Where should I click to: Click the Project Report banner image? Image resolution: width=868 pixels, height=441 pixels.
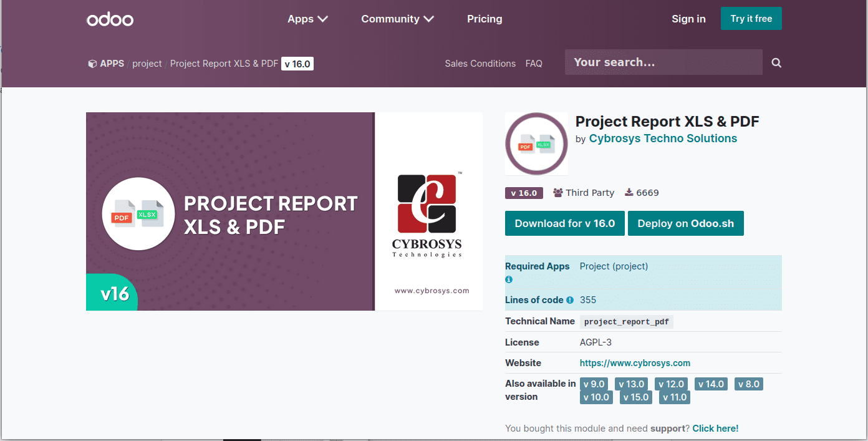(284, 211)
